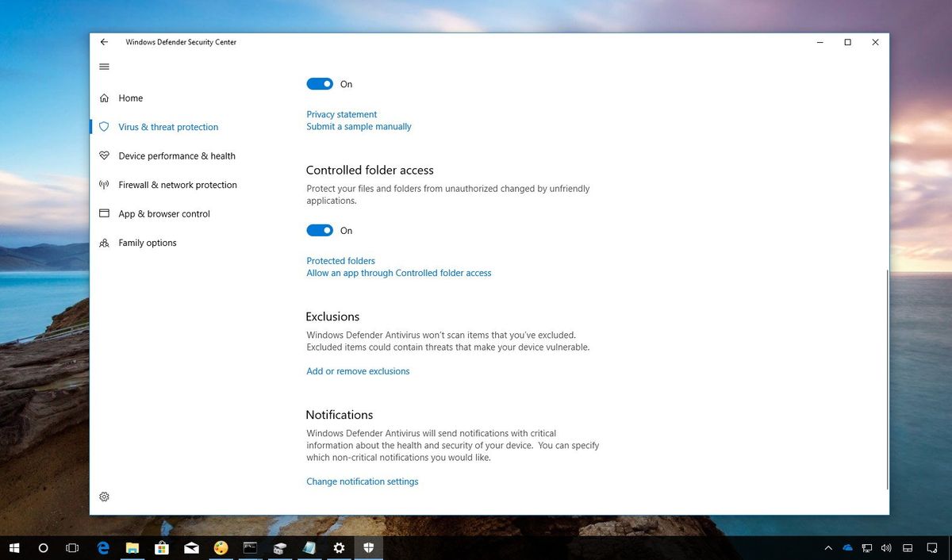Click the Settings gear at the bottom left
Image resolution: width=952 pixels, height=560 pixels.
point(104,496)
